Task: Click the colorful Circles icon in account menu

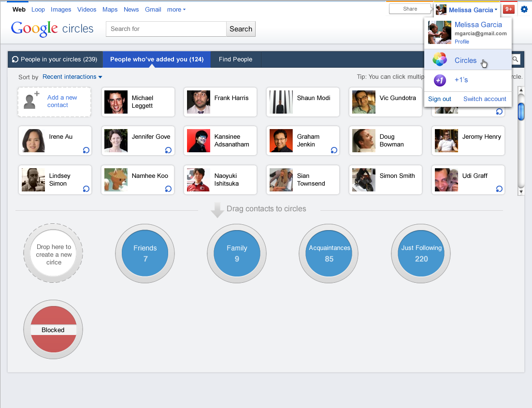Action: pyautogui.click(x=440, y=60)
